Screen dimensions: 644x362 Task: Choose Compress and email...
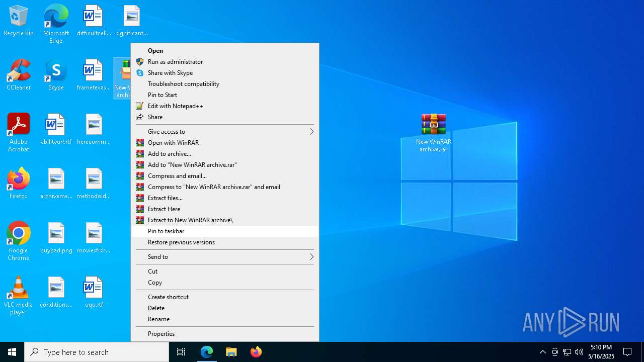click(x=225, y=176)
